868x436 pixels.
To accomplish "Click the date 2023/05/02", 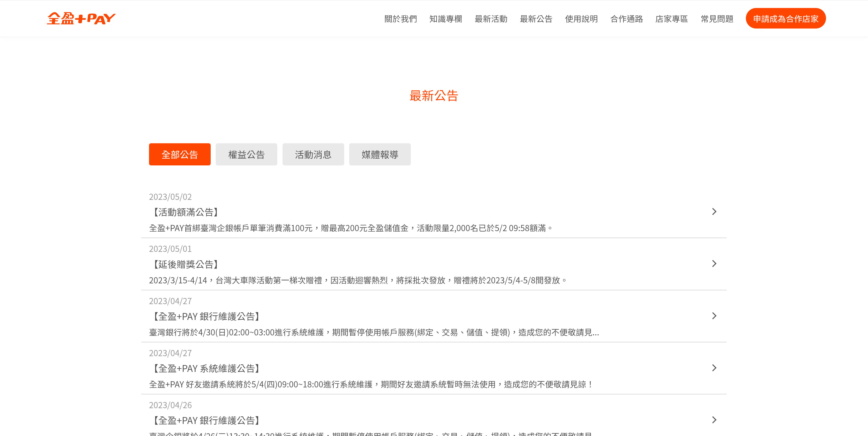I will click(x=170, y=197).
